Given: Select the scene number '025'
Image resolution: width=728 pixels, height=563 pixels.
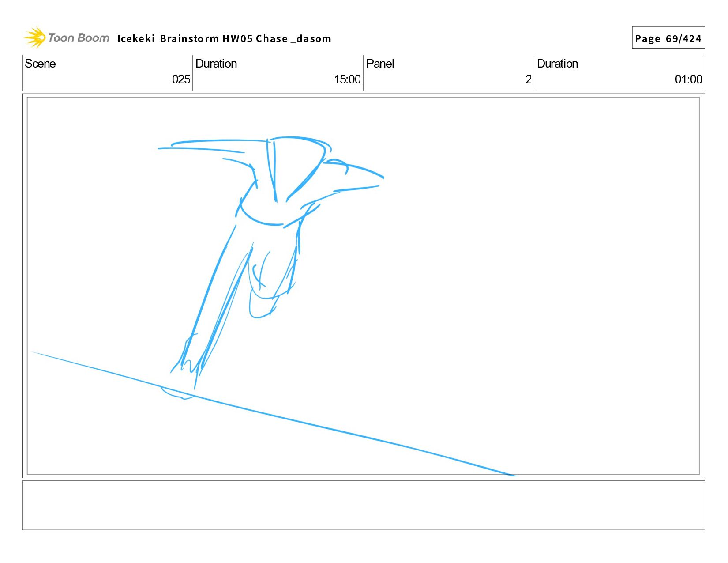Looking at the screenshot, I should coord(181,79).
